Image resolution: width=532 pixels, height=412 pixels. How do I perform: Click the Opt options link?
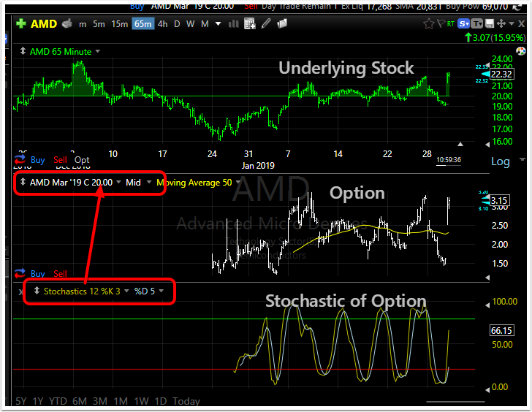click(x=82, y=160)
